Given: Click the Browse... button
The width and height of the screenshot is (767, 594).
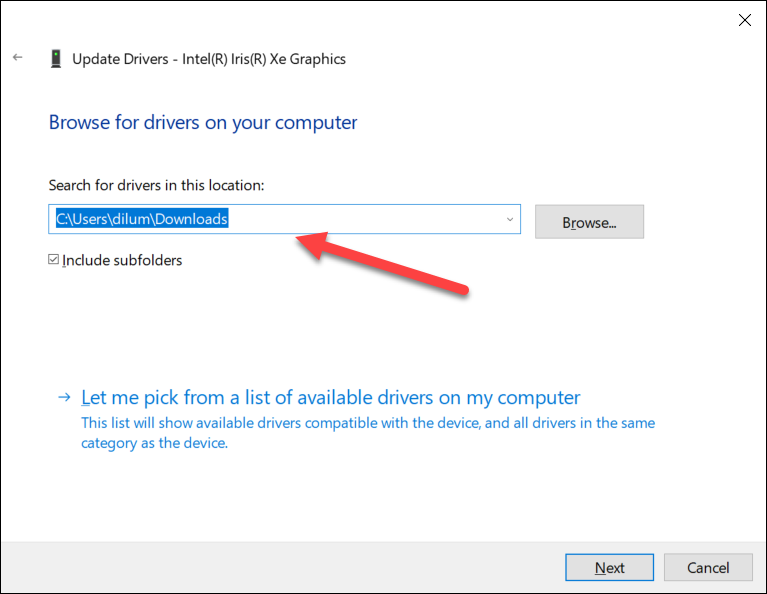Looking at the screenshot, I should [x=589, y=222].
